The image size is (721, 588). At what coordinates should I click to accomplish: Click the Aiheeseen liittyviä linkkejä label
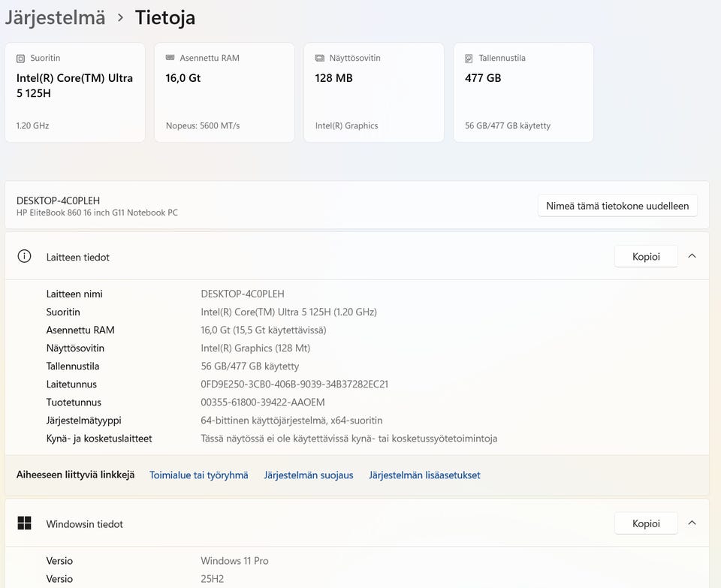click(75, 475)
